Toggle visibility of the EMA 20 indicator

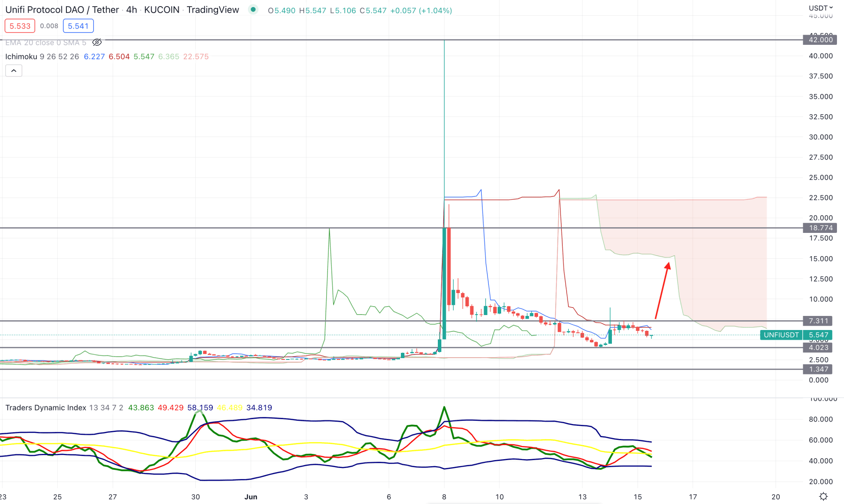[97, 43]
